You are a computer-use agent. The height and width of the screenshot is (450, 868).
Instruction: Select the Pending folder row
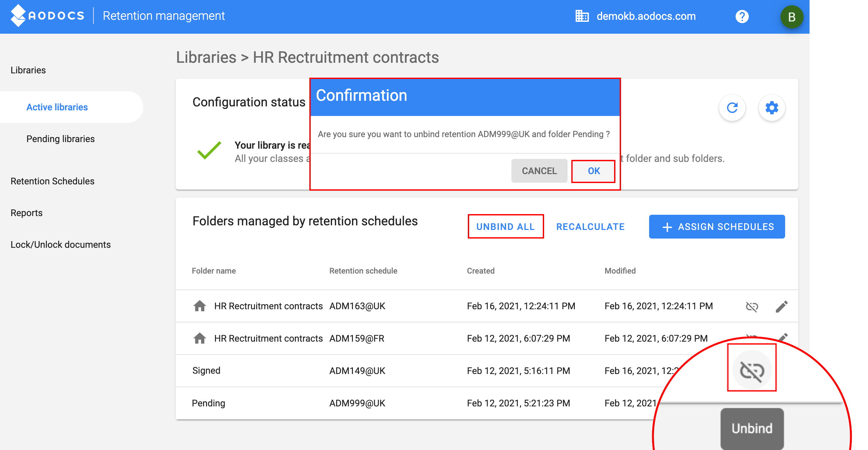tap(487, 403)
